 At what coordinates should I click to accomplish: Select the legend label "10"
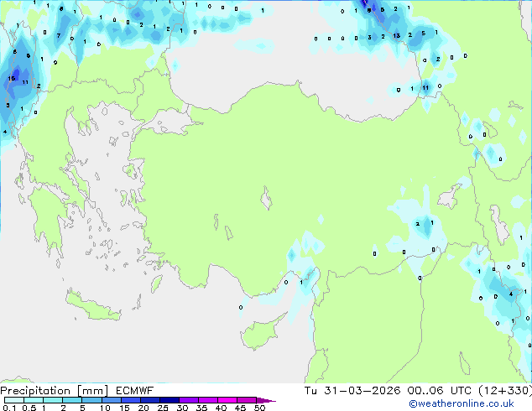105,408
